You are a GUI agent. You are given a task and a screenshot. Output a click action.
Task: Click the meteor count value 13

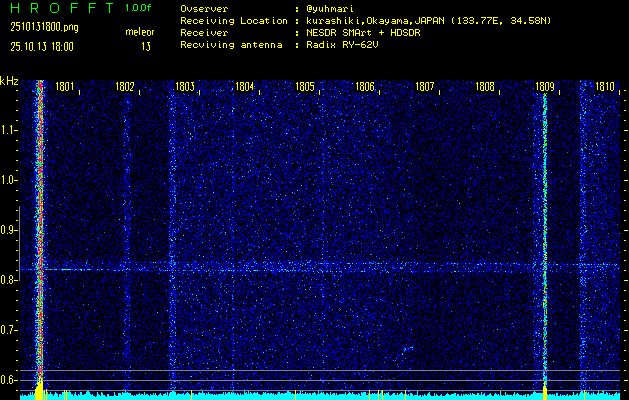pos(146,46)
